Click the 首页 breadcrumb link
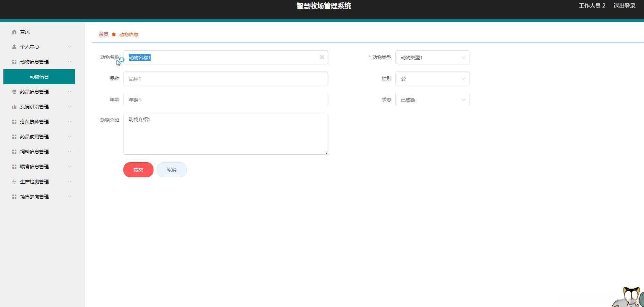Viewport: 644px width, 307px height. pyautogui.click(x=104, y=34)
